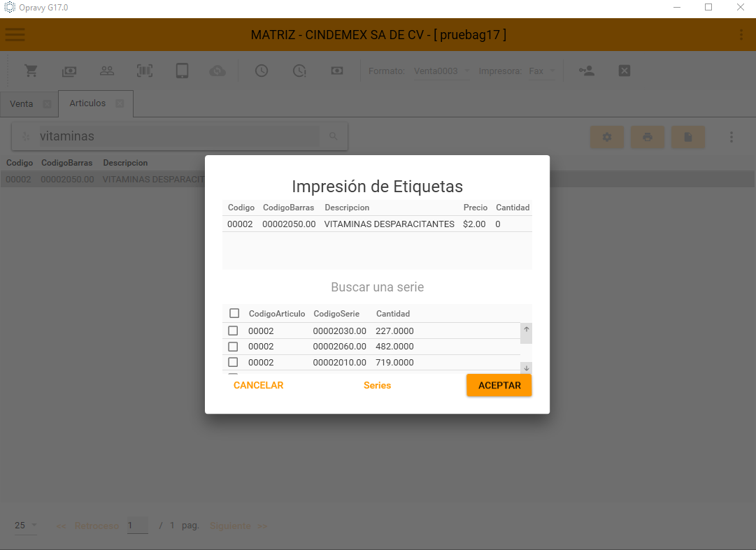The width and height of the screenshot is (756, 550).
Task: Open the shopping cart sale icon
Action: 31,71
